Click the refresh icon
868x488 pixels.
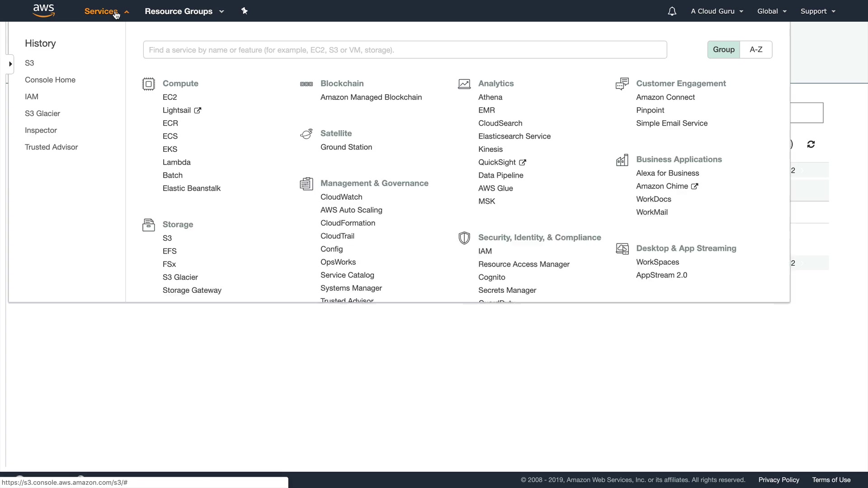(811, 144)
